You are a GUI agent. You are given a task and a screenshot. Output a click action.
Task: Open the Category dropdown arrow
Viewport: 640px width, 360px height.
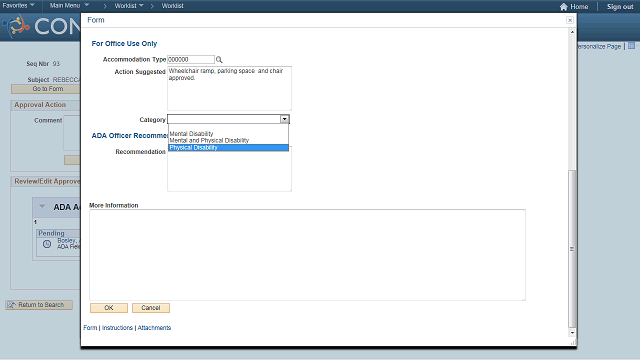(x=284, y=119)
